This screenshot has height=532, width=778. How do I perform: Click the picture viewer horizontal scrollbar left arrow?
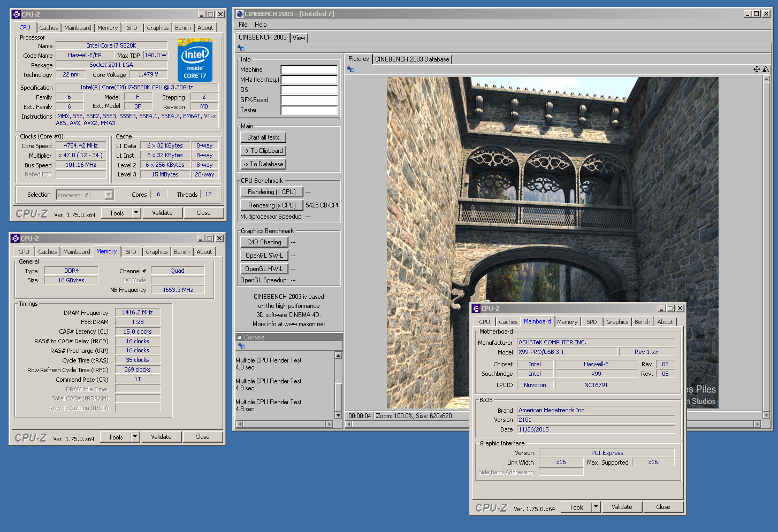349,425
